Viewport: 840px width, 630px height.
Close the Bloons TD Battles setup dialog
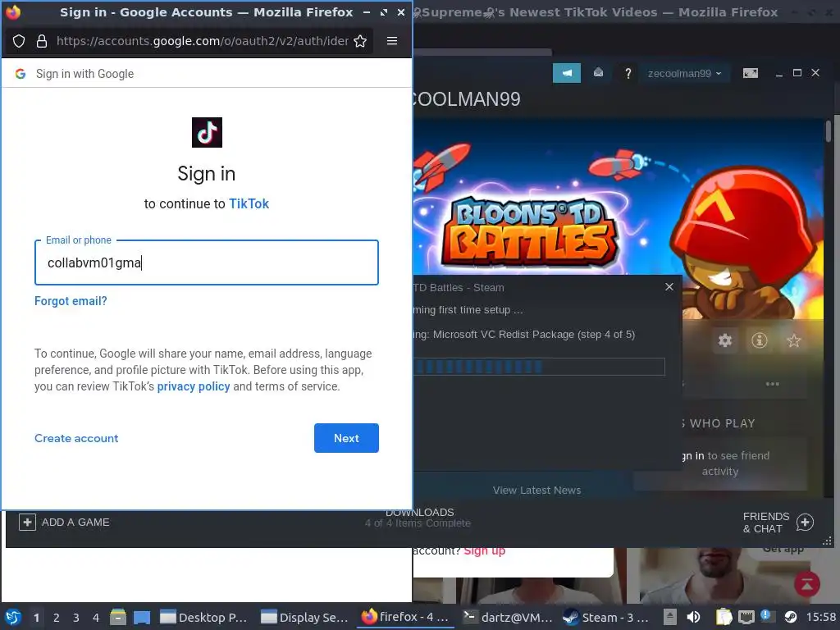669,286
